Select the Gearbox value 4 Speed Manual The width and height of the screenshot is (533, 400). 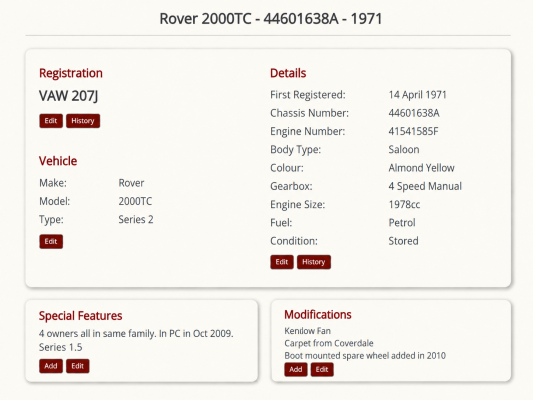[x=425, y=187]
